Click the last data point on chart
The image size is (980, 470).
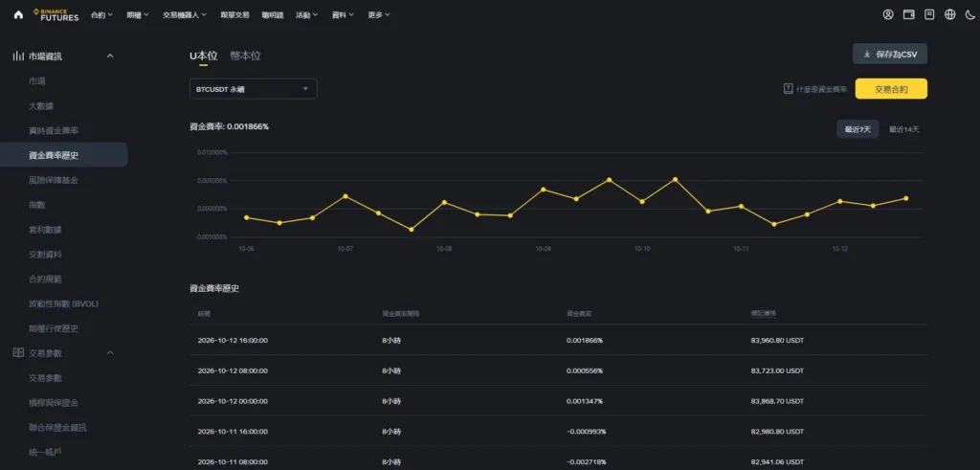(905, 198)
